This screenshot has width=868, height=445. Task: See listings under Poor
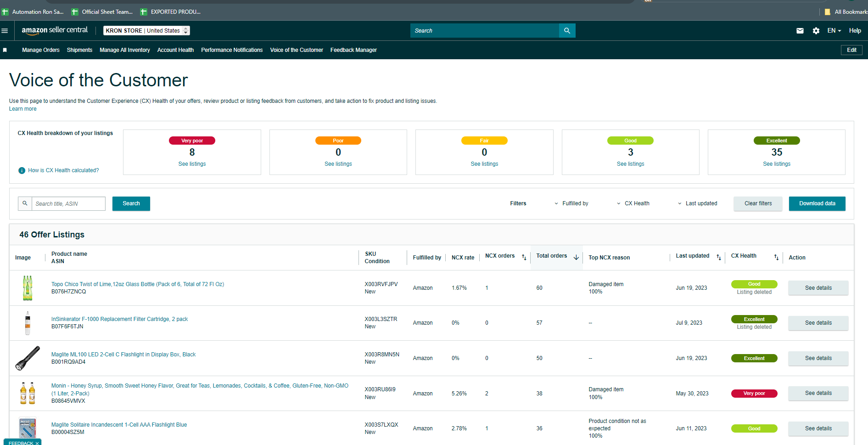[338, 164]
